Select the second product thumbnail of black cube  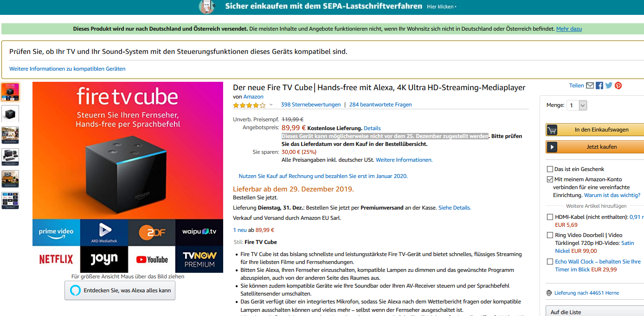pyautogui.click(x=10, y=113)
